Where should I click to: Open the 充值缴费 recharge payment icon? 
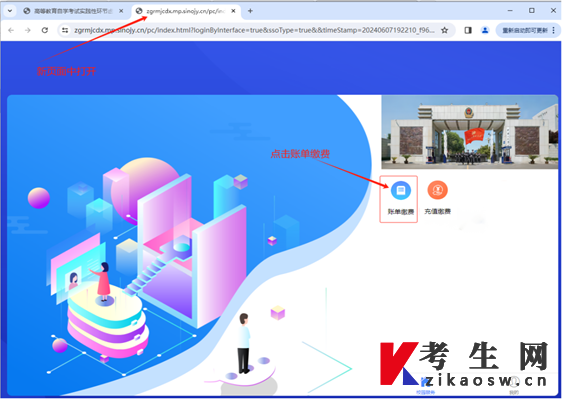coord(437,190)
